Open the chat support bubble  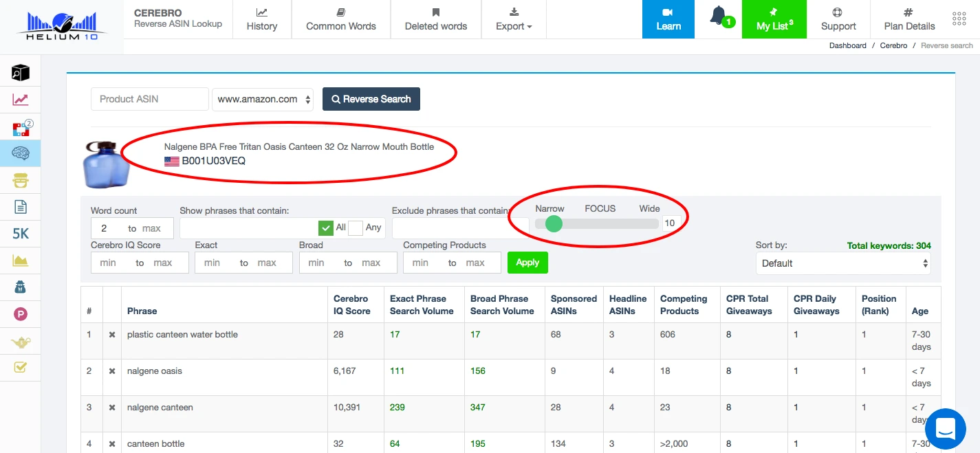click(946, 429)
